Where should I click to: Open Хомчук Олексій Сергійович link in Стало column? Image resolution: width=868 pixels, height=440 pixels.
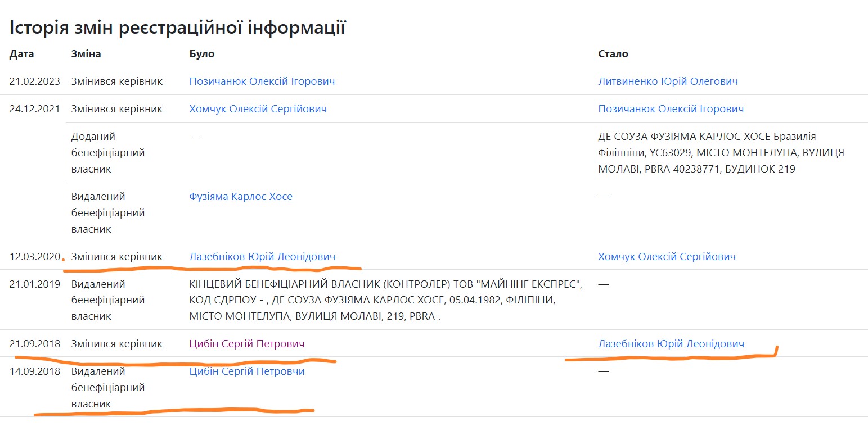pyautogui.click(x=667, y=257)
